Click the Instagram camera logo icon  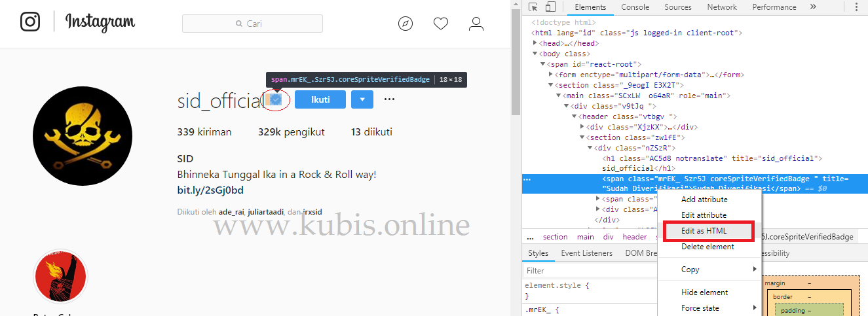[x=30, y=22]
